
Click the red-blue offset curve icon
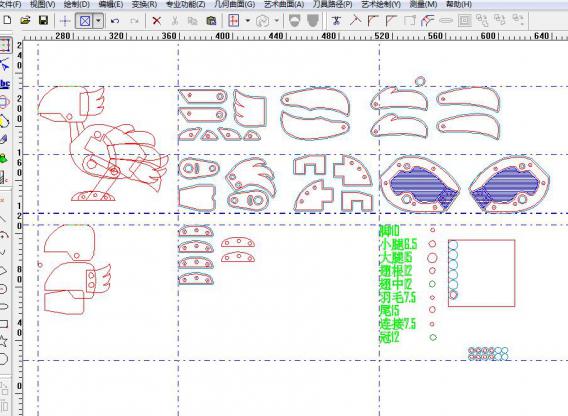[x=428, y=20]
